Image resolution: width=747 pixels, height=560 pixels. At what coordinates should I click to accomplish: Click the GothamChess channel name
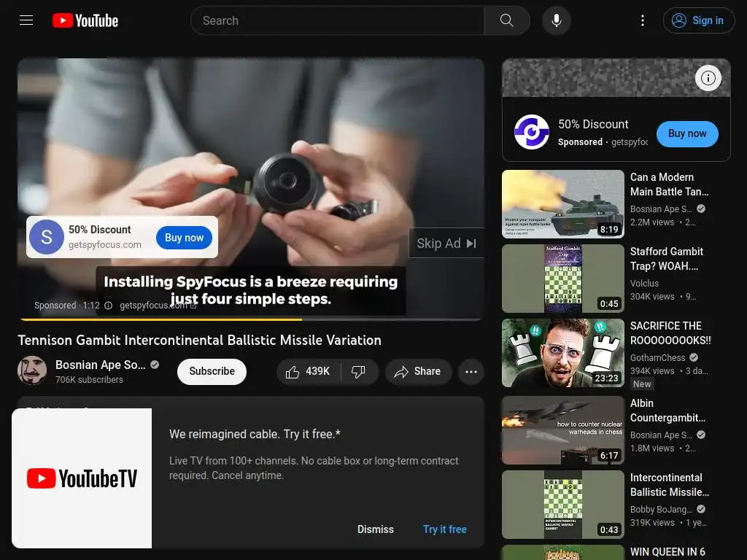click(x=657, y=357)
